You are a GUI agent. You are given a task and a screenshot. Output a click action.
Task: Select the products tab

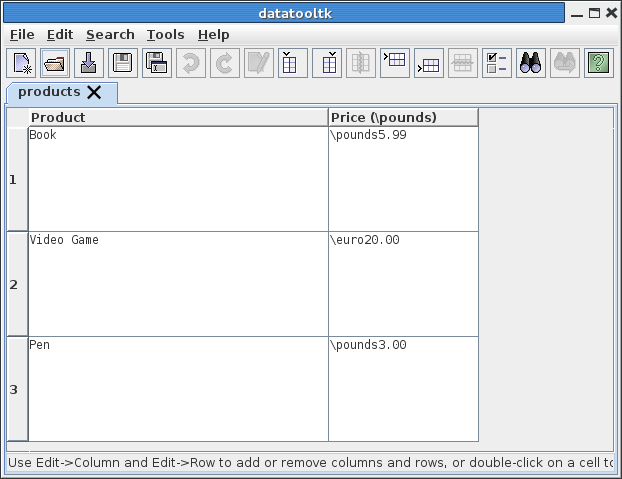coord(49,92)
